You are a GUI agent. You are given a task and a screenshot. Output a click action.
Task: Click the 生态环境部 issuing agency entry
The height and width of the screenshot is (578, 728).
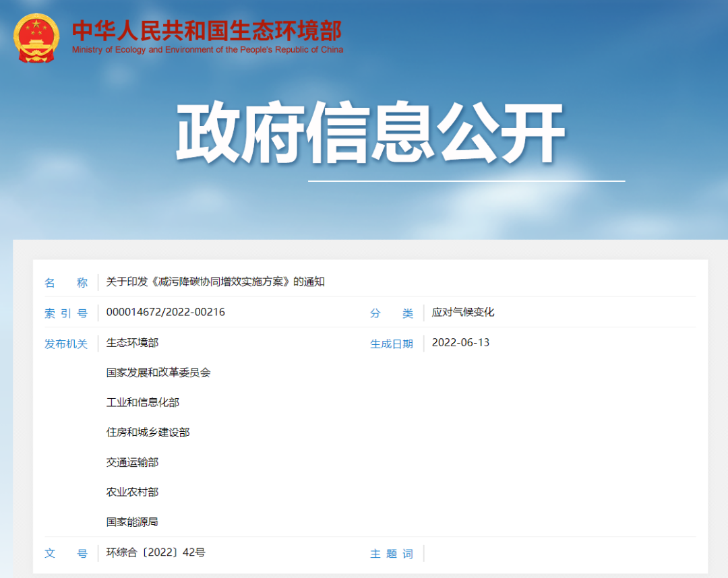click(x=132, y=342)
